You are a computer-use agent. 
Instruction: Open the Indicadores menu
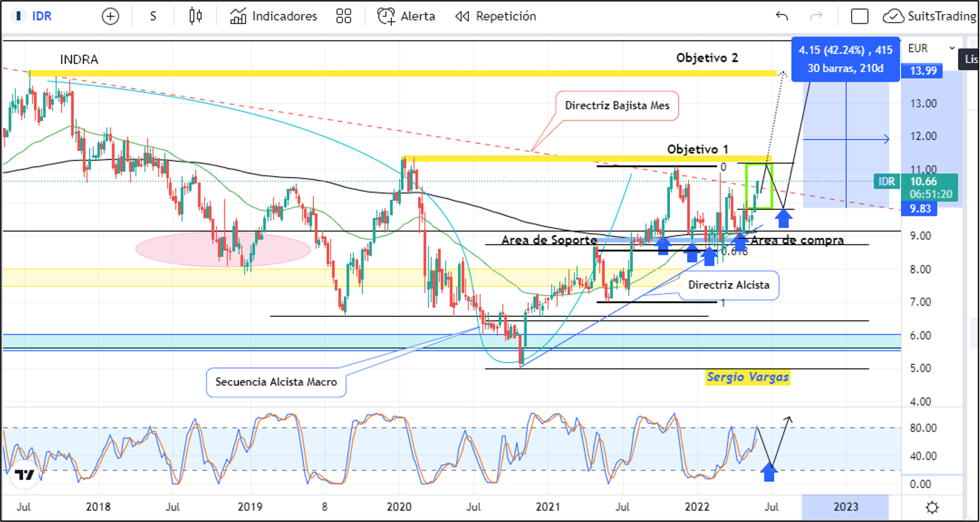pyautogui.click(x=274, y=17)
